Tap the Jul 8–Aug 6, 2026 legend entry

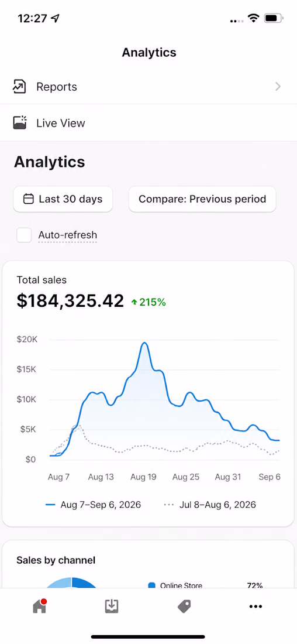(x=210, y=504)
